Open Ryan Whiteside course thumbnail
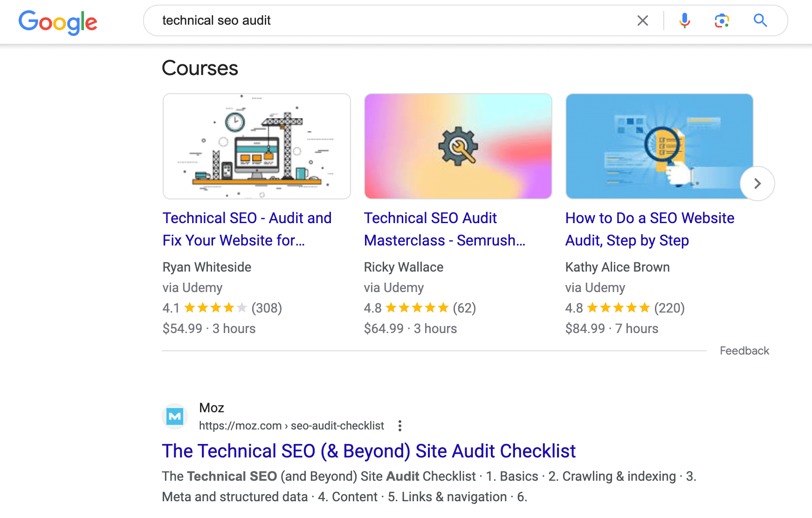 pos(256,146)
